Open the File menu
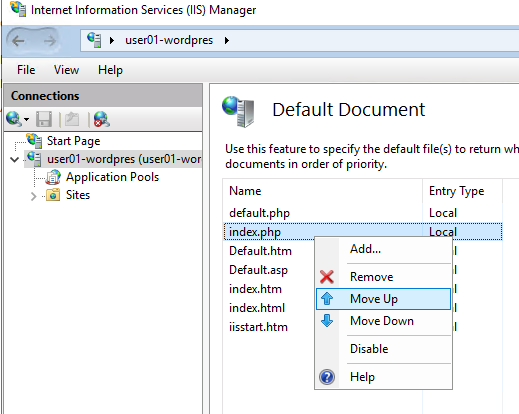The width and height of the screenshot is (519, 414). point(26,70)
